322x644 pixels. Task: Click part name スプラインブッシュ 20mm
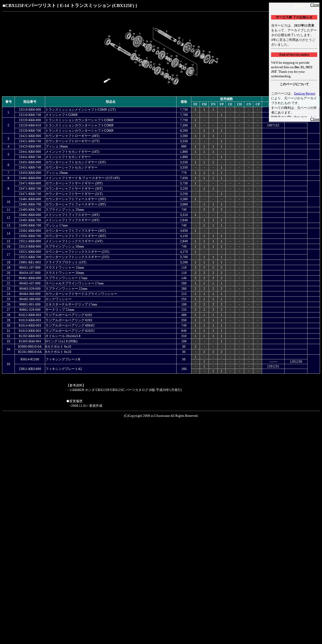[65, 247]
